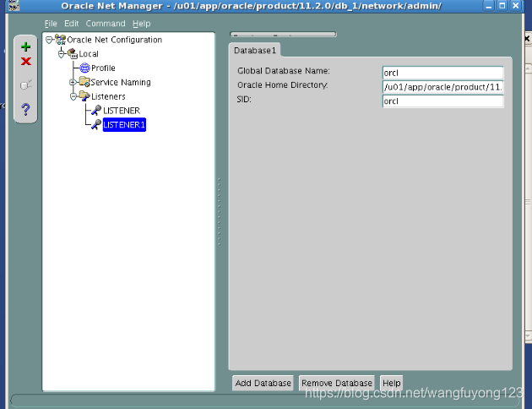Screen dimensions: 532x409
Task: Select the Database1 tab
Action: (254, 50)
